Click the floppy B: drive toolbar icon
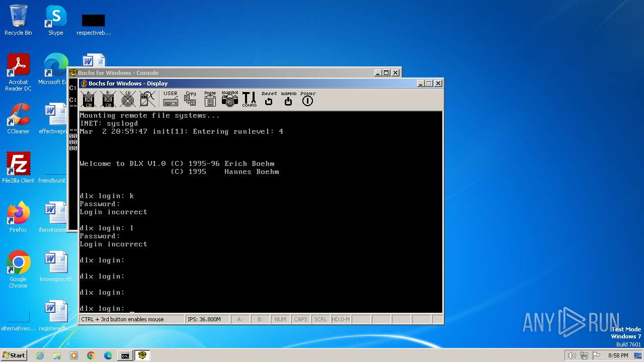This screenshot has width=644, height=362. 108,99
